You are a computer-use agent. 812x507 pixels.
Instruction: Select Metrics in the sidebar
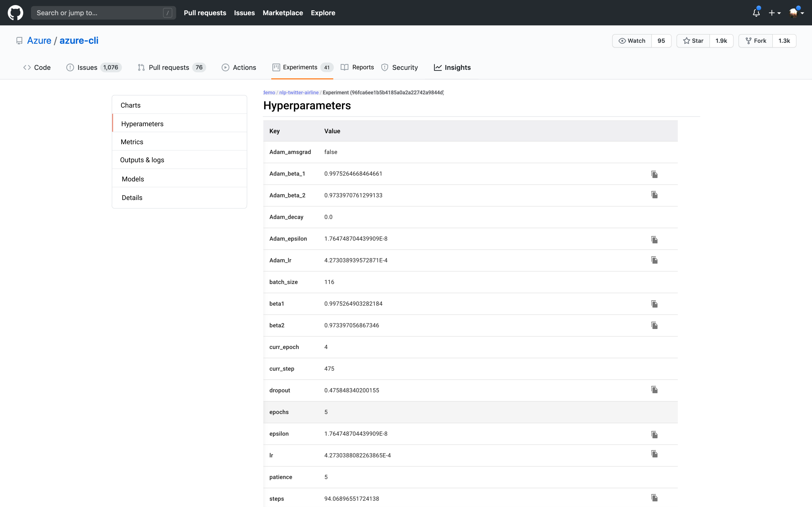tap(132, 142)
